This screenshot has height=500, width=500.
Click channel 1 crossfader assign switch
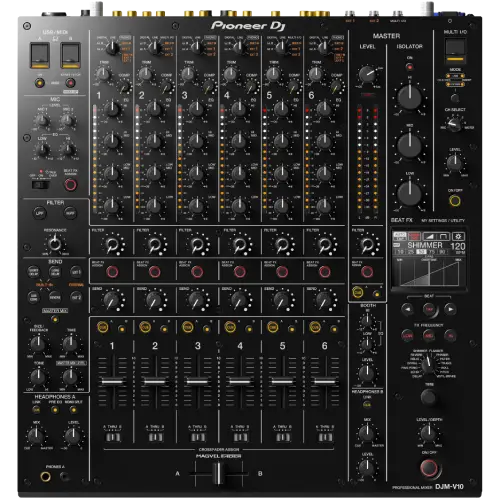point(113,437)
